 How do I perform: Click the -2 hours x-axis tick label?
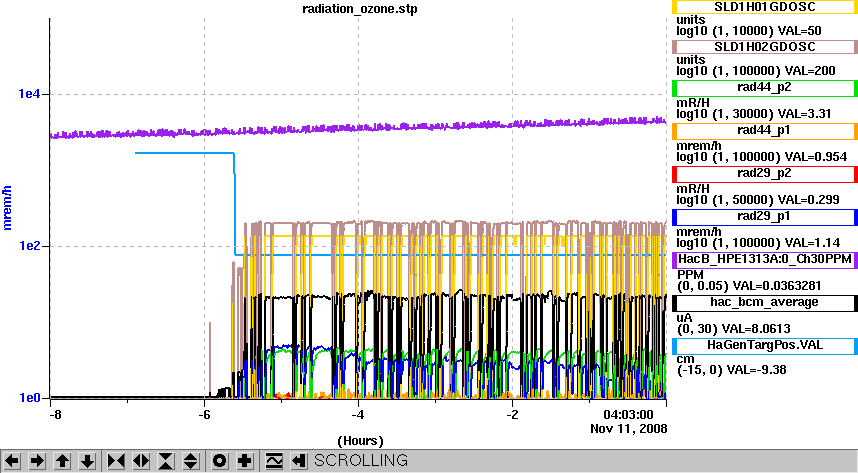pyautogui.click(x=512, y=414)
